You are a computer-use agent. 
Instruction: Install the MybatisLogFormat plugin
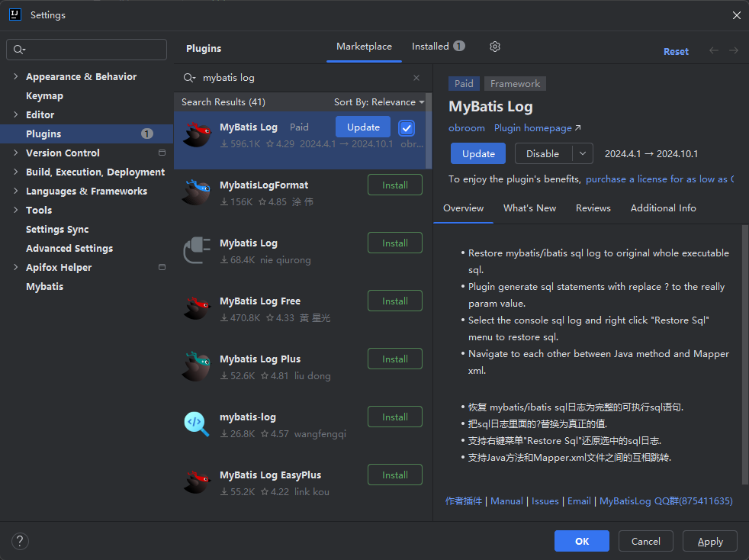pyautogui.click(x=394, y=185)
